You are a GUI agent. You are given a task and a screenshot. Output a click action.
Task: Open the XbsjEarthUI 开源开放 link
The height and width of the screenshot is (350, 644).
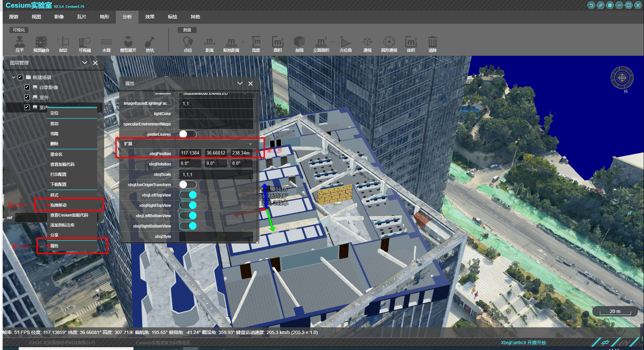523,343
